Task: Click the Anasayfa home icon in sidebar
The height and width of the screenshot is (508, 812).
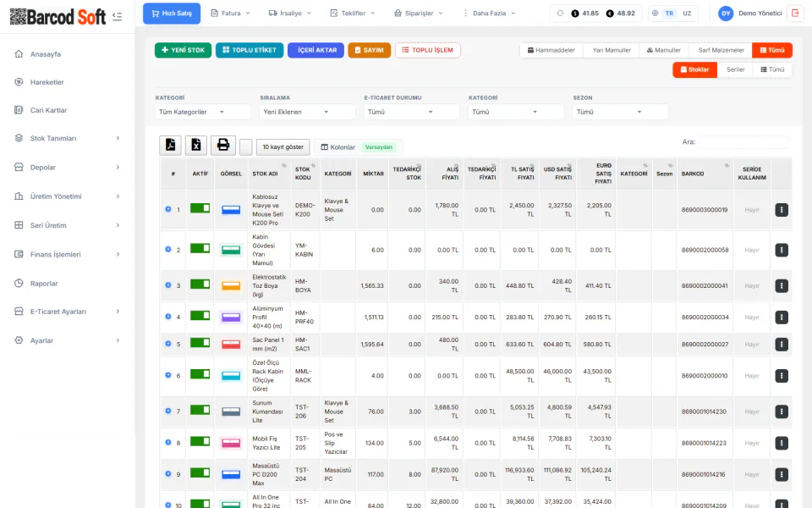Action: pyautogui.click(x=19, y=54)
